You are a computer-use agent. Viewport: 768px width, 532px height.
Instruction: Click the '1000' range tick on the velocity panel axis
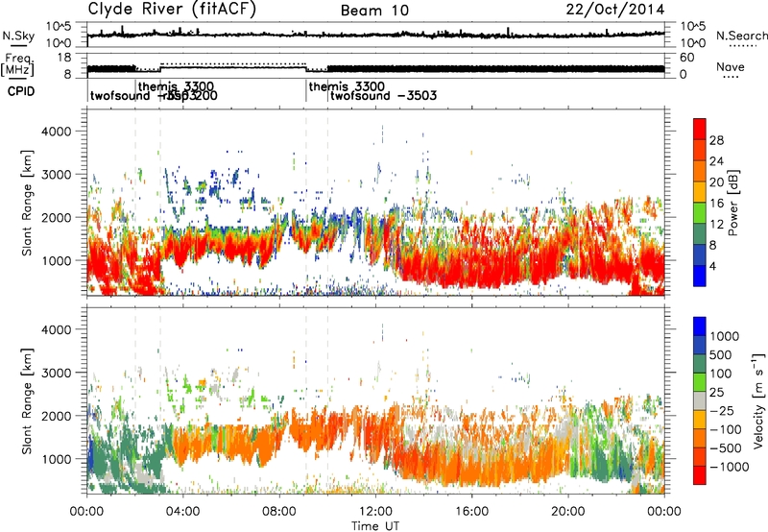pyautogui.click(x=56, y=459)
